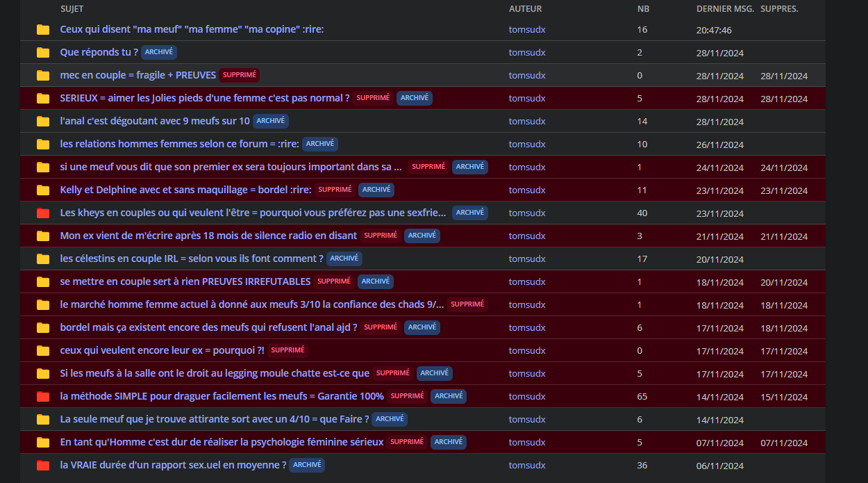Click SUPPRIMÉ badge on 'ceux qui veulent encore leur ex'
Image resolution: width=868 pixels, height=483 pixels.
(287, 350)
